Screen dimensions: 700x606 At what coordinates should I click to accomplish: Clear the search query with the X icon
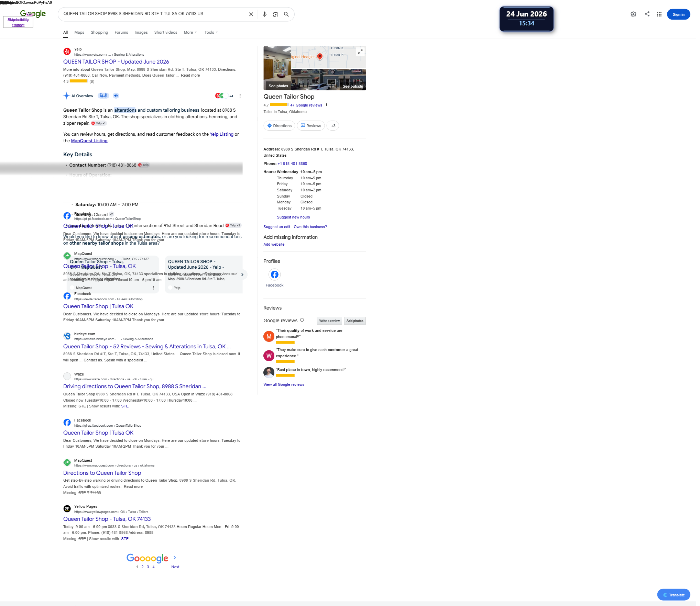(251, 14)
